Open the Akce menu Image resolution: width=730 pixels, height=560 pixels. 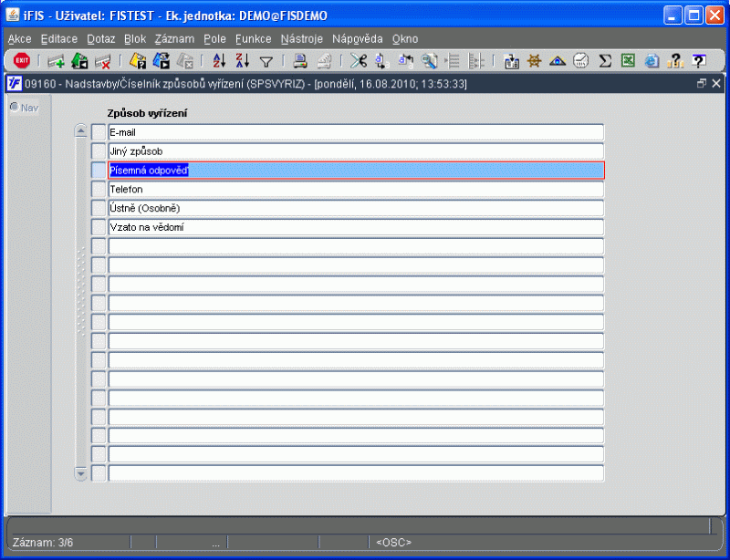[x=19, y=39]
